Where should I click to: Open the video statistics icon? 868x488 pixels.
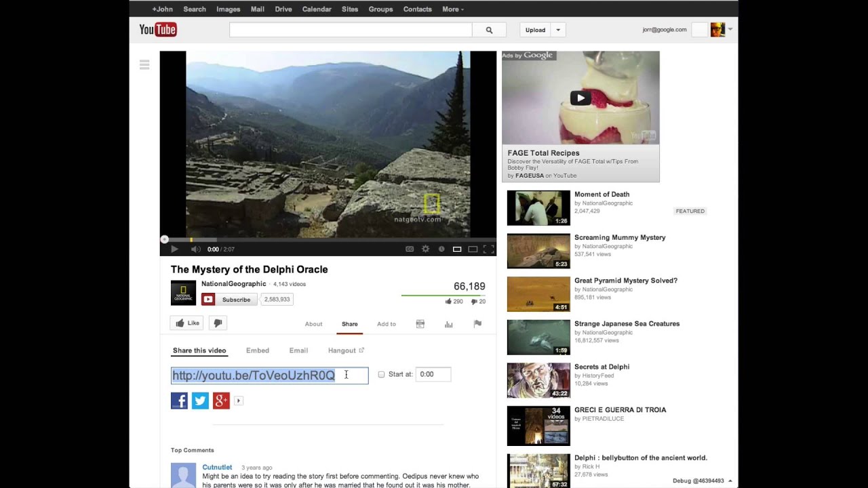pyautogui.click(x=448, y=324)
